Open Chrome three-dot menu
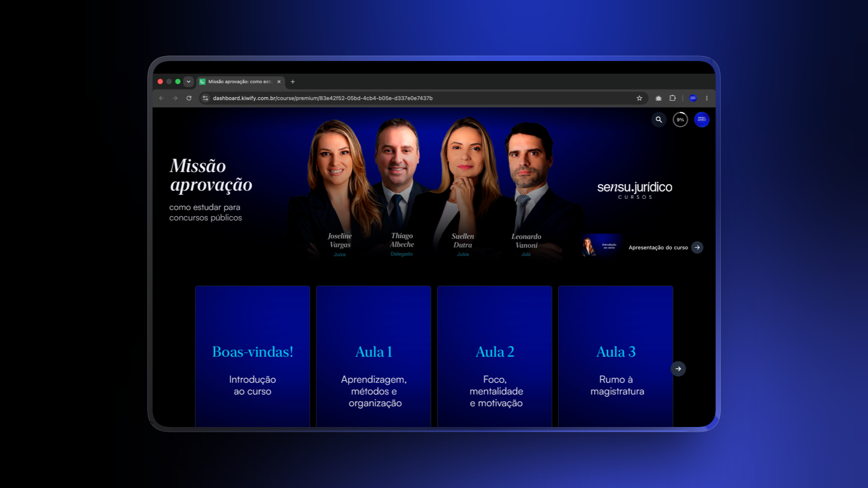Viewport: 868px width, 488px height. coord(707,98)
